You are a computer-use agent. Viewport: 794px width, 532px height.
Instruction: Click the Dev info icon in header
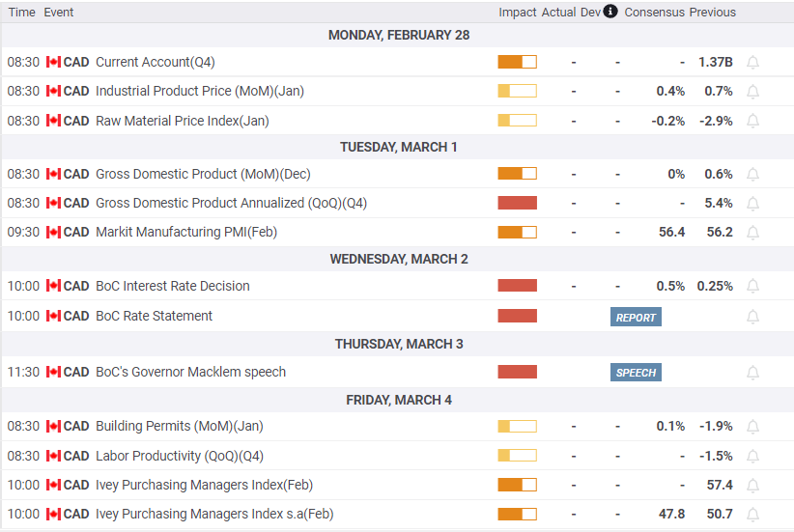pyautogui.click(x=610, y=12)
